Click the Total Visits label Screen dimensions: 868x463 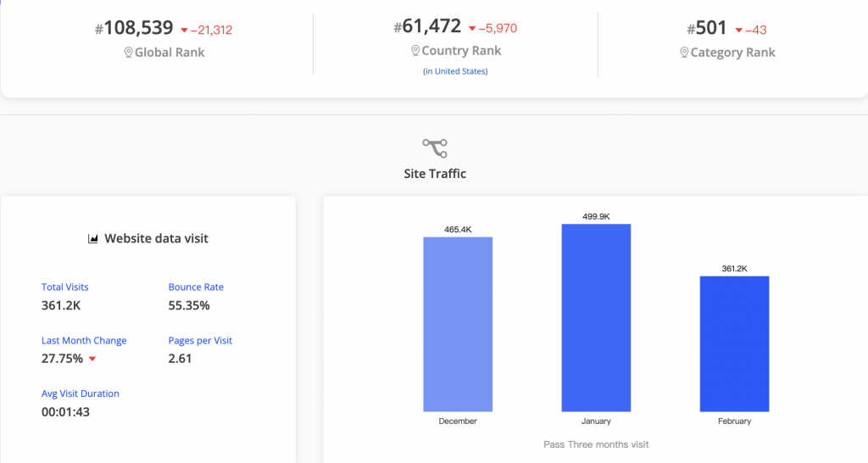pyautogui.click(x=64, y=287)
